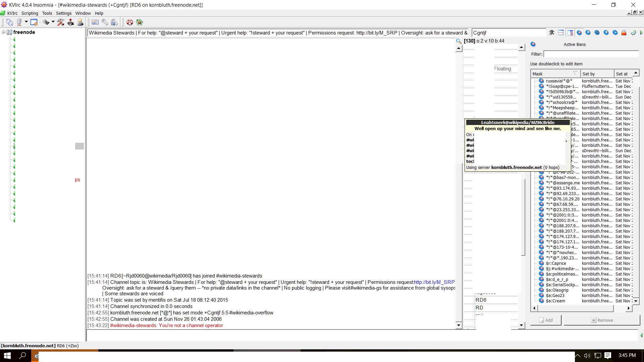
Task: Select the $a:Oleogrip ban entry
Action: [x=557, y=290]
